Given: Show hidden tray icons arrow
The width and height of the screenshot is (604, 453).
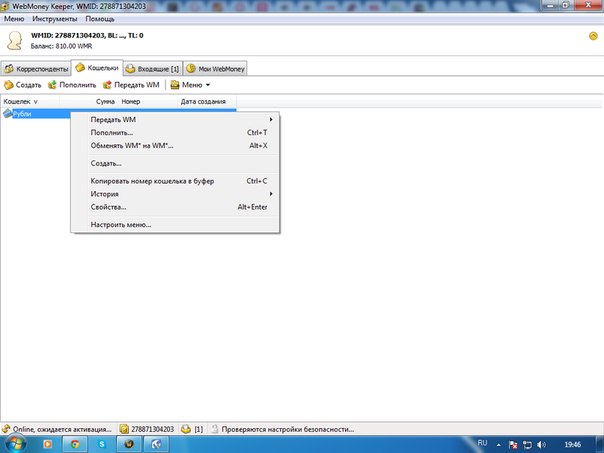Looking at the screenshot, I should click(x=498, y=445).
